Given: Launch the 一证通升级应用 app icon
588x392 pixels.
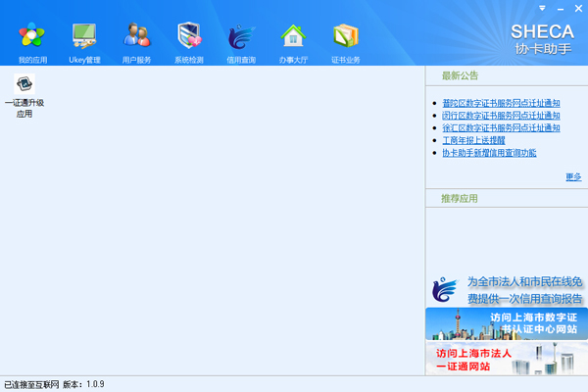Looking at the screenshot, I should pos(24,96).
